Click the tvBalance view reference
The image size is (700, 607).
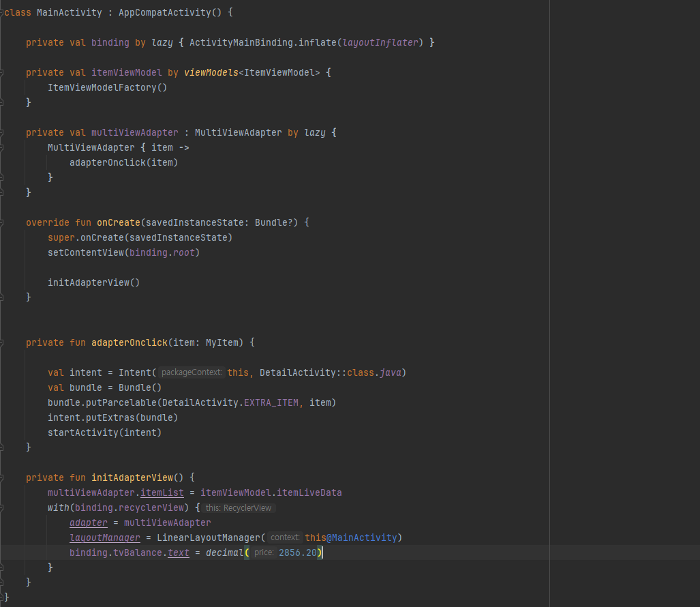[138, 552]
